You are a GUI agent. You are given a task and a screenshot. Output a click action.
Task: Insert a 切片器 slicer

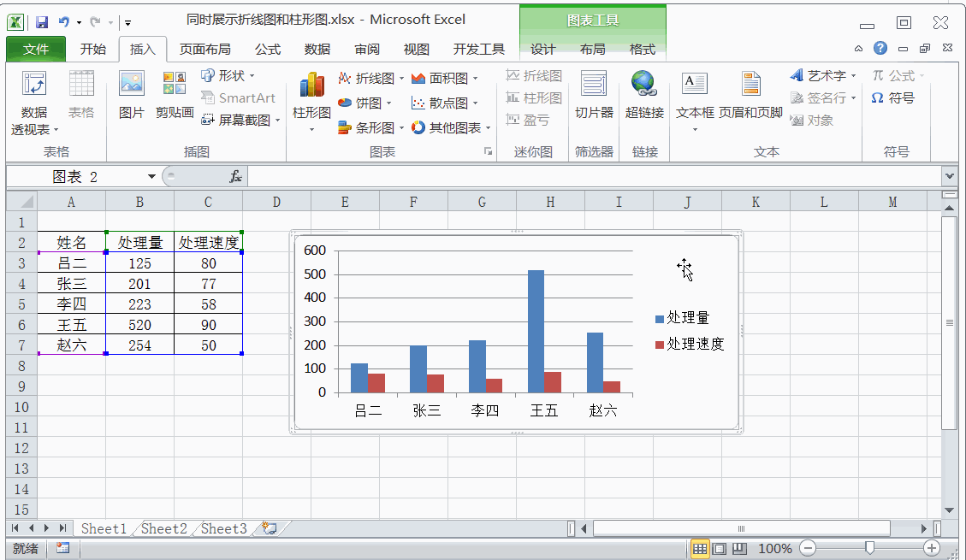click(594, 95)
